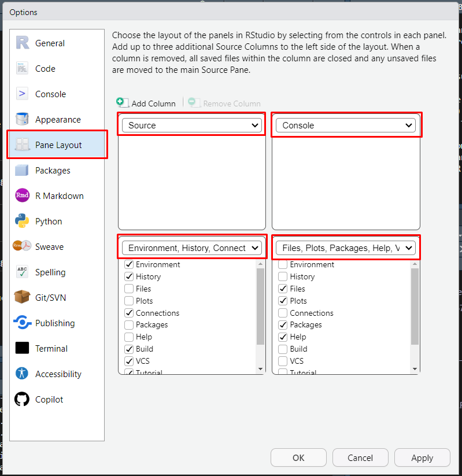462x476 pixels.
Task: Check Connections in the bottom-right pane
Action: (283, 313)
